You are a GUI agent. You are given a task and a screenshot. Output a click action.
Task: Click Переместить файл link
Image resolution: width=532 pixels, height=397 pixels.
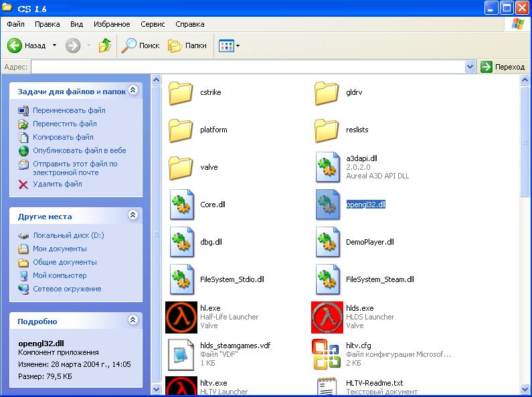click(64, 124)
